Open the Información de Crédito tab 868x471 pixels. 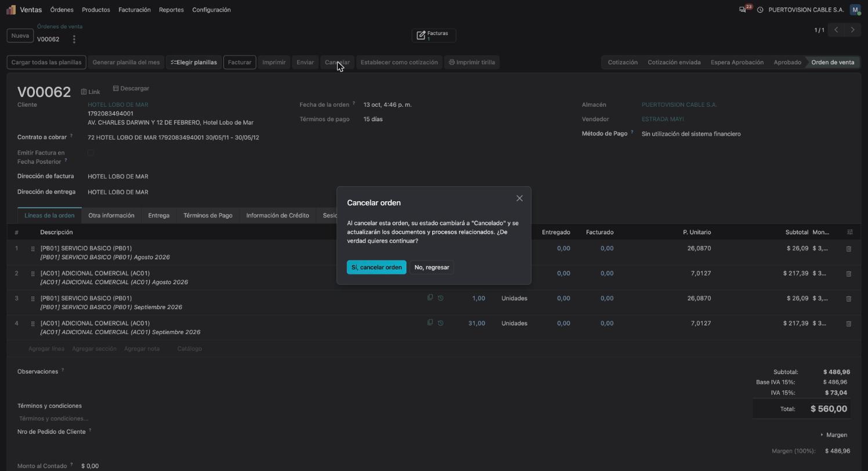[x=277, y=216]
